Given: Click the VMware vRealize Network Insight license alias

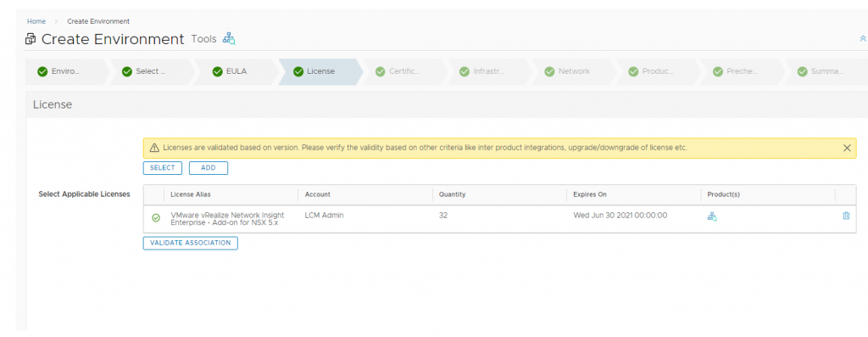Looking at the screenshot, I should coord(227,219).
